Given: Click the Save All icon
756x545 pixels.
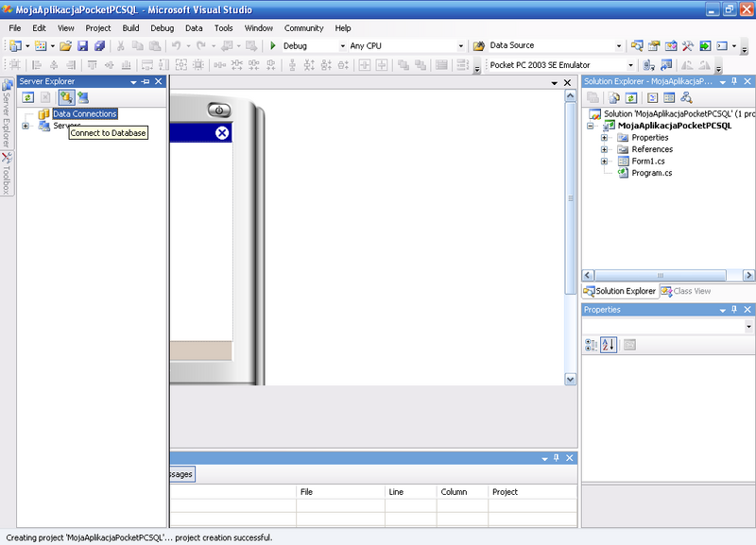Looking at the screenshot, I should [x=100, y=45].
